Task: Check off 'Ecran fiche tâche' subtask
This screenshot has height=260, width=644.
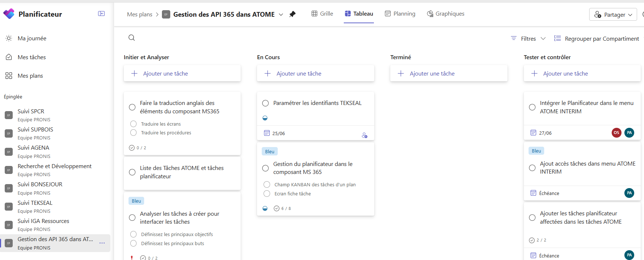Action: 267,194
